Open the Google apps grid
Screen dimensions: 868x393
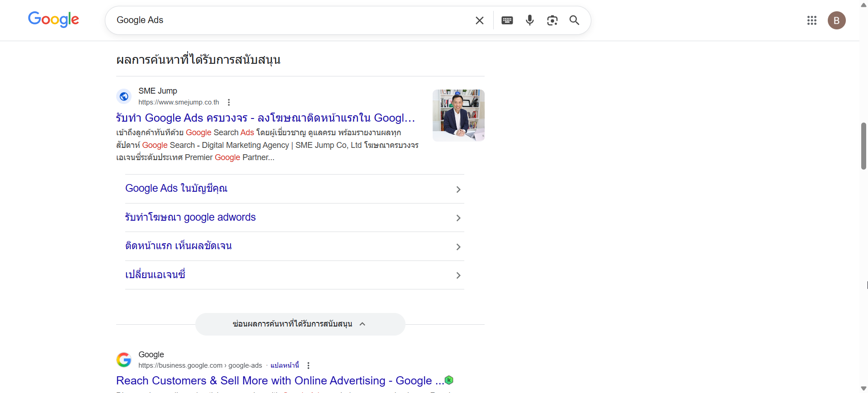811,20
